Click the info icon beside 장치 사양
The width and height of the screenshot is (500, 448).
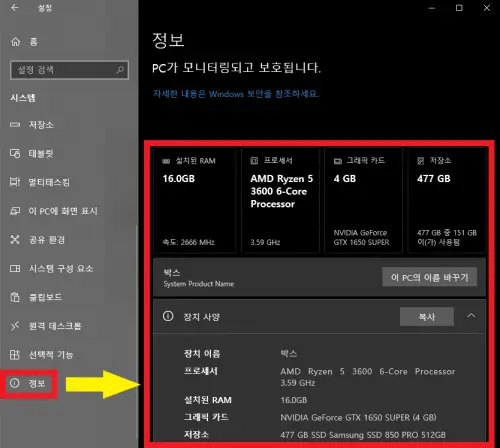(168, 316)
